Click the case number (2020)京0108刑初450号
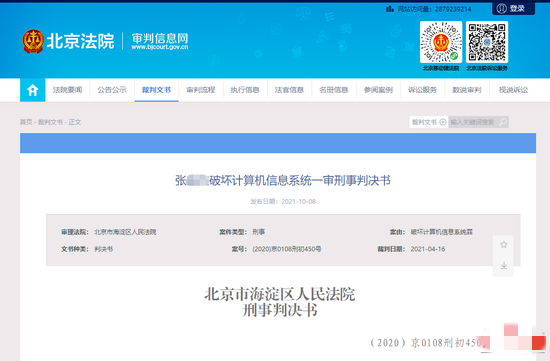Viewport: 550px width, 361px height. 287,249
